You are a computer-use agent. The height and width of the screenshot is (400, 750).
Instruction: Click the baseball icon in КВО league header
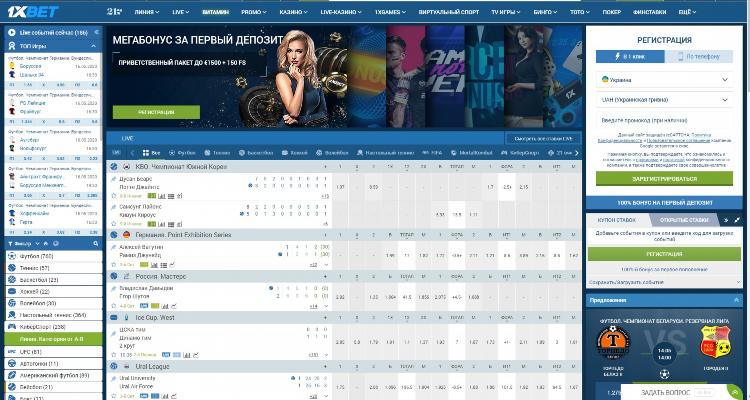click(x=114, y=167)
